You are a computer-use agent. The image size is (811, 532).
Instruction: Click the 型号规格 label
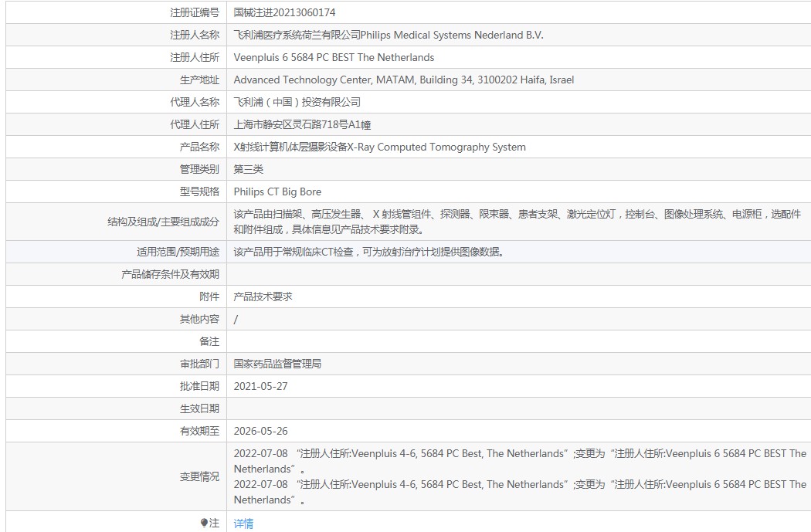click(199, 191)
